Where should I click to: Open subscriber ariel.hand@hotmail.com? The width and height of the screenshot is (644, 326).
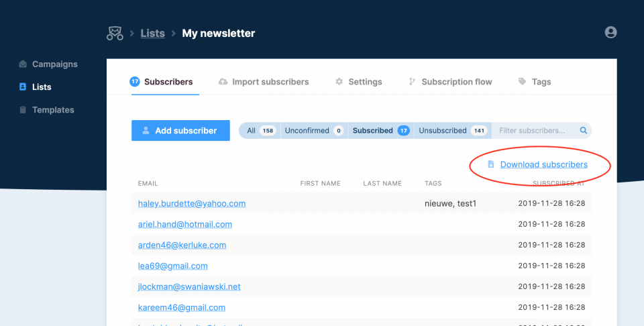coord(185,225)
